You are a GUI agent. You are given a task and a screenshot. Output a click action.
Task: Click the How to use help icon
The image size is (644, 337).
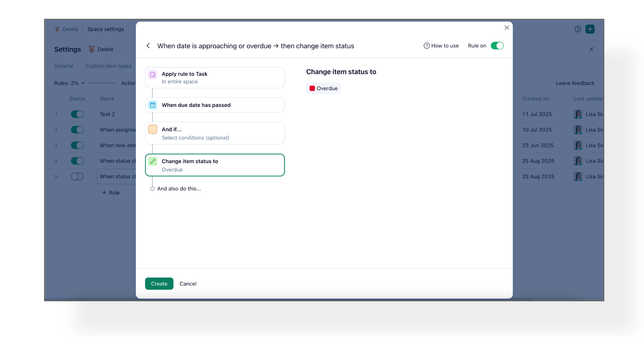point(426,46)
